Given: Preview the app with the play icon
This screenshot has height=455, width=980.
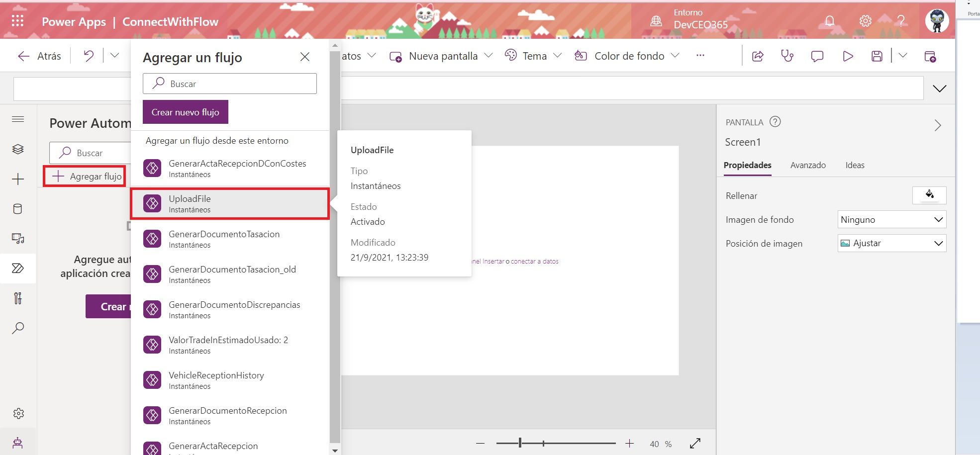Looking at the screenshot, I should coord(848,56).
